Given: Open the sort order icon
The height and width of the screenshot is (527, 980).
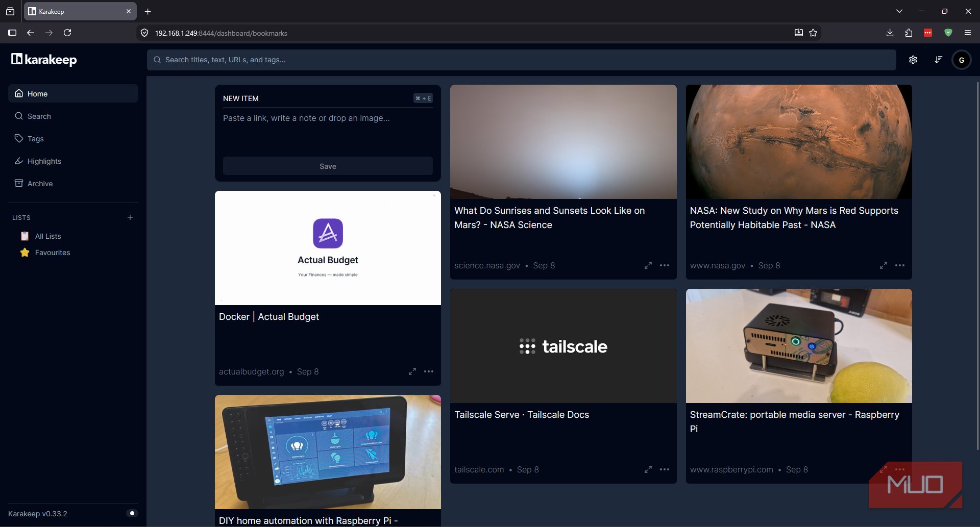Looking at the screenshot, I should click(938, 60).
